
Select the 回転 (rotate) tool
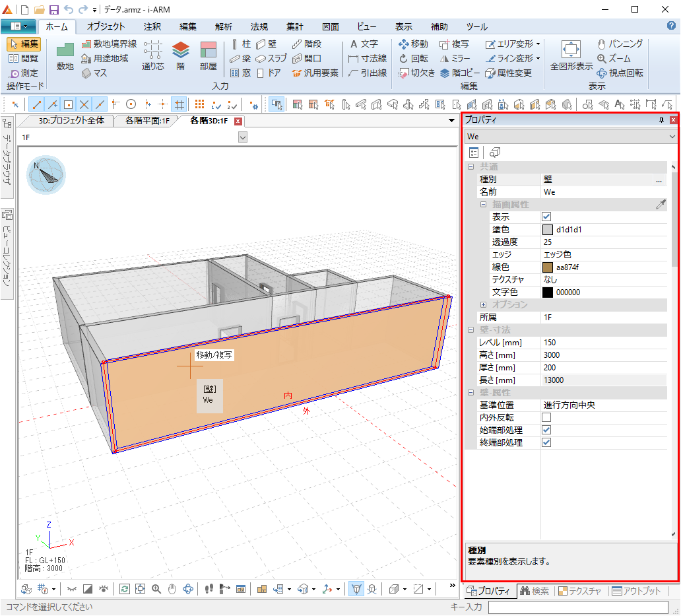(x=413, y=58)
